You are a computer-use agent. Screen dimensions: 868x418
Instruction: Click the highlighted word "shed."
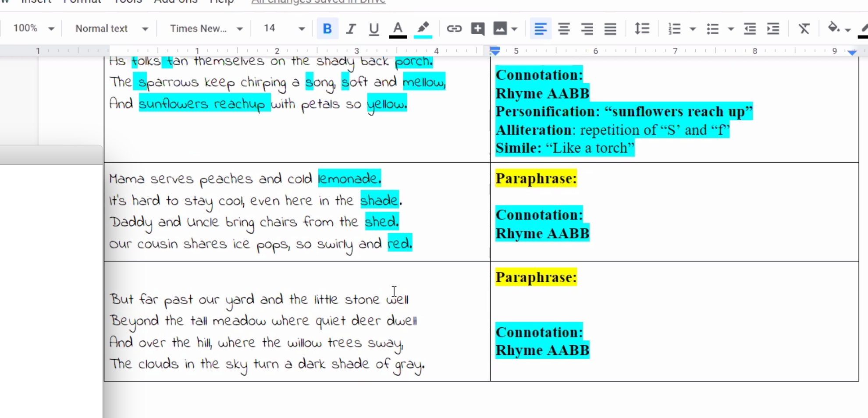(x=382, y=221)
